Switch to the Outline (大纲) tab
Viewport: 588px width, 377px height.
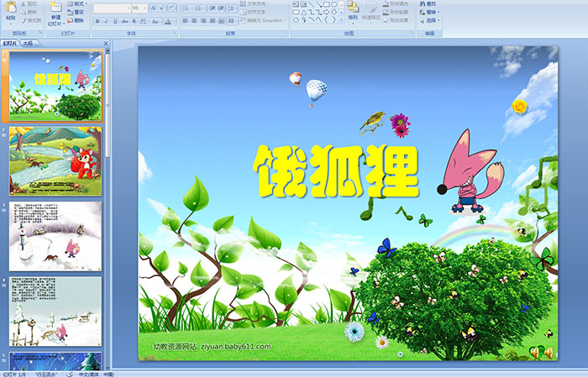pos(28,42)
